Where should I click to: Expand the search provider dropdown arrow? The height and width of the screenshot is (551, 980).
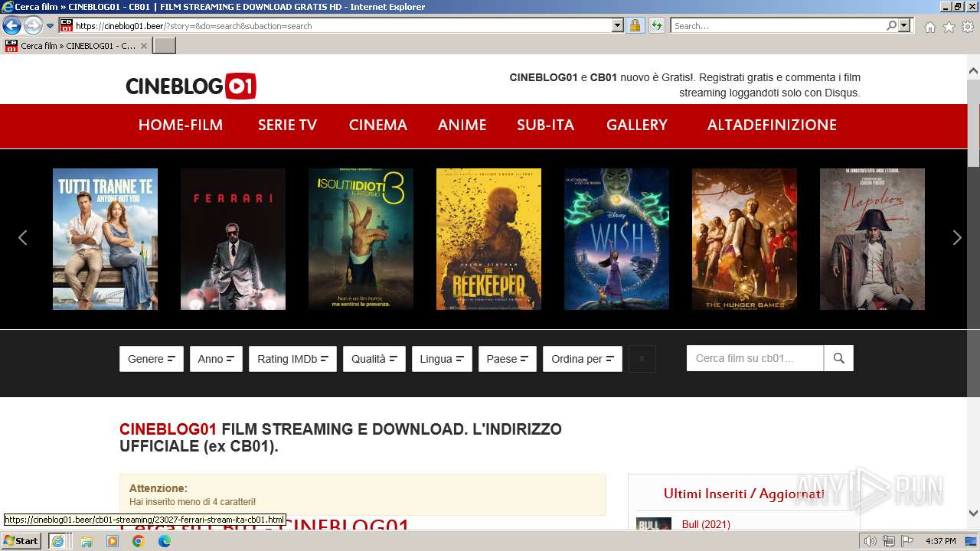coord(904,25)
